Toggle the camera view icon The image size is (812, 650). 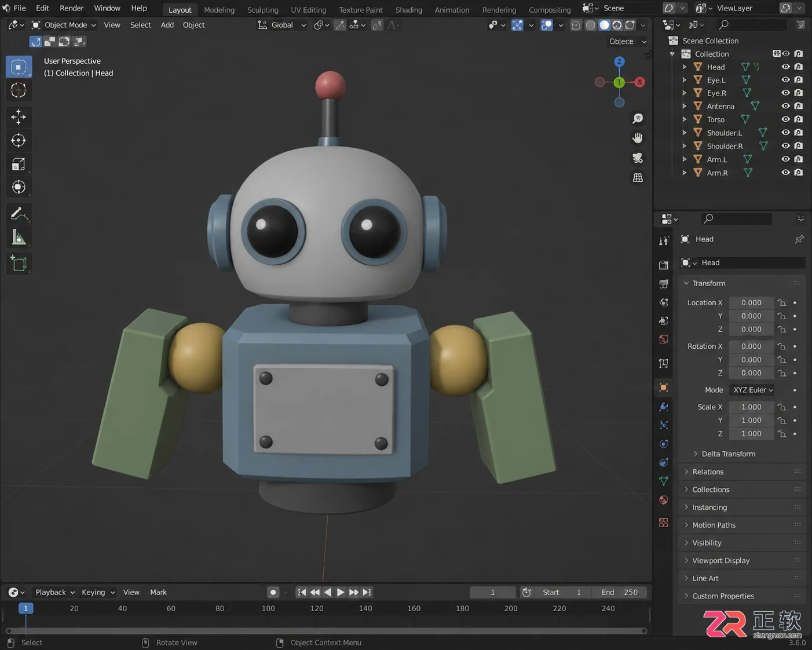[x=638, y=158]
